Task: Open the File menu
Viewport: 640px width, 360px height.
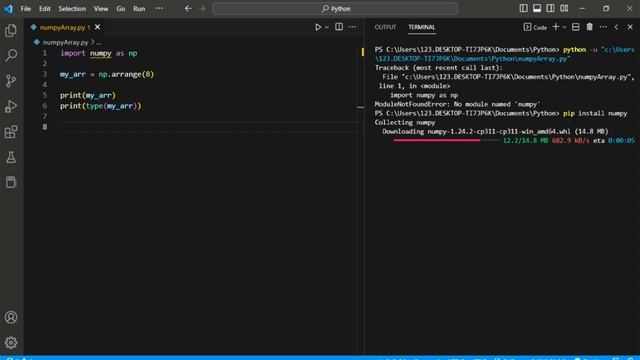Action: tap(26, 9)
